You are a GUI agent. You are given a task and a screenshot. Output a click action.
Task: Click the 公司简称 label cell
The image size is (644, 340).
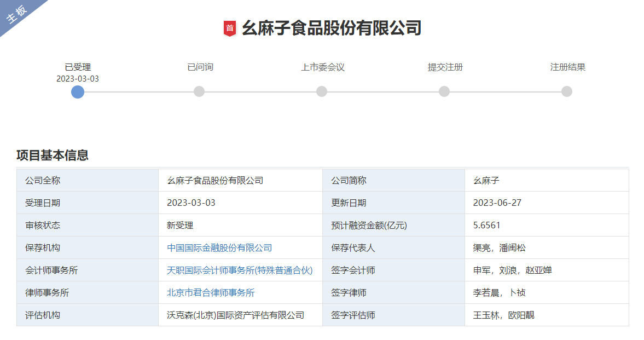point(393,181)
